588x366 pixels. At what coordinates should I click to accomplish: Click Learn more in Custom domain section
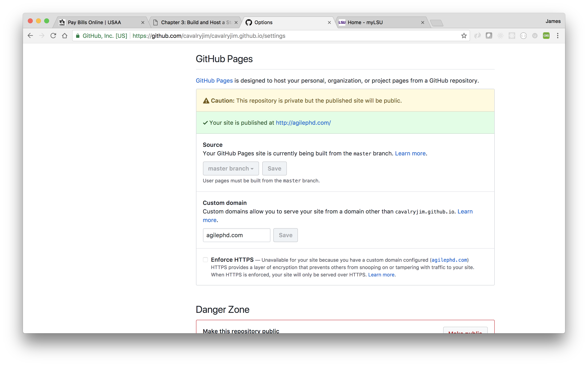(x=465, y=212)
